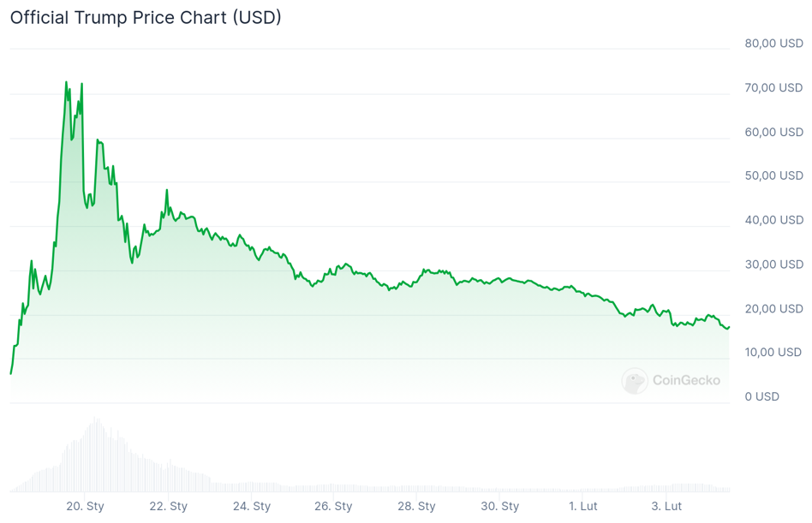The height and width of the screenshot is (523, 812).
Task: Click the 80,00 USD axis label
Action: click(773, 43)
